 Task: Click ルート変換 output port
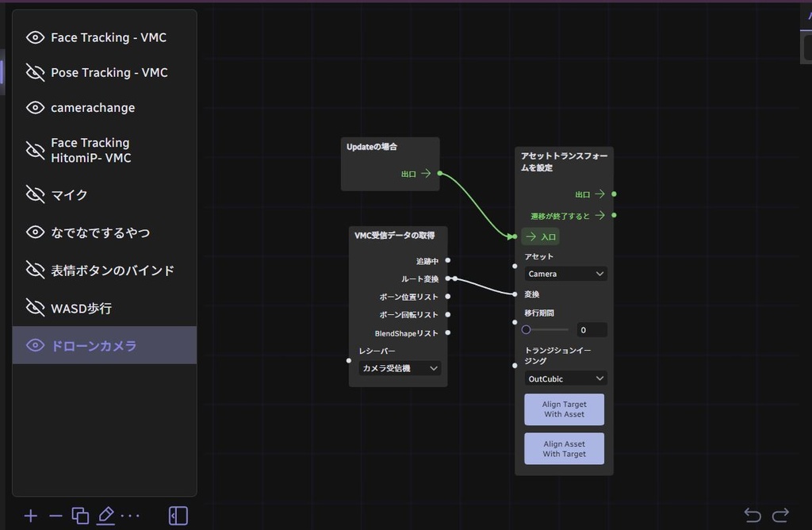[x=448, y=278]
